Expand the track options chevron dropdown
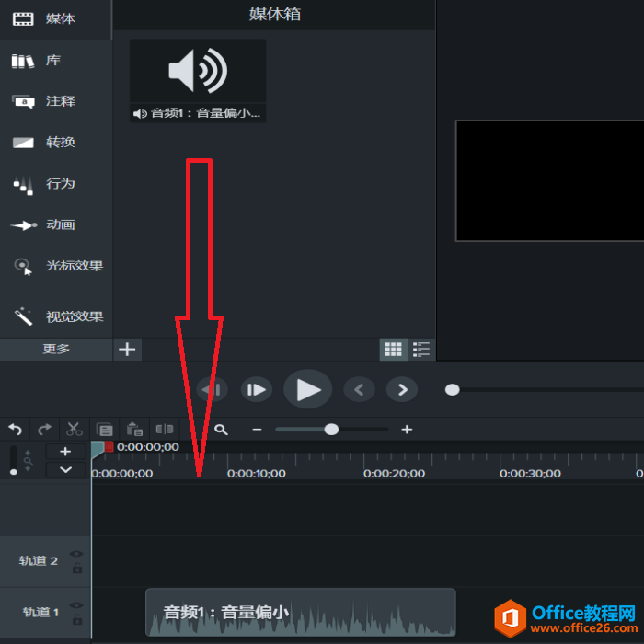 click(65, 469)
